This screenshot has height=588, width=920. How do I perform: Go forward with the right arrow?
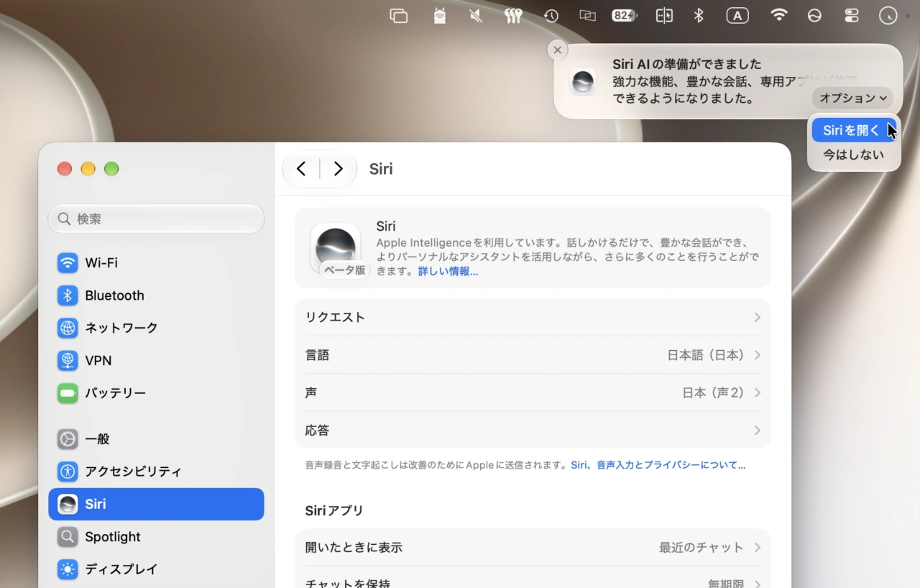[338, 169]
